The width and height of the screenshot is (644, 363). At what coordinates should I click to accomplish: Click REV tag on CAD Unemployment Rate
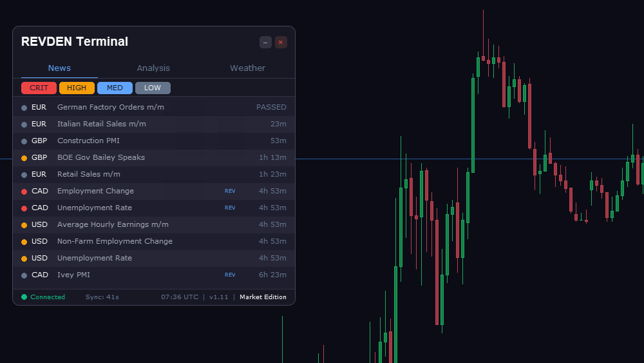(x=230, y=208)
